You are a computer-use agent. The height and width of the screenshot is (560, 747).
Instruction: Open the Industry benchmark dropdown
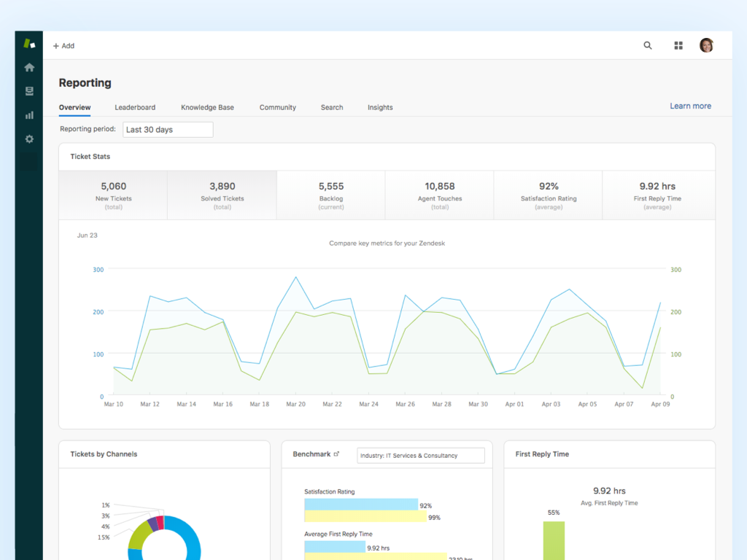click(421, 456)
